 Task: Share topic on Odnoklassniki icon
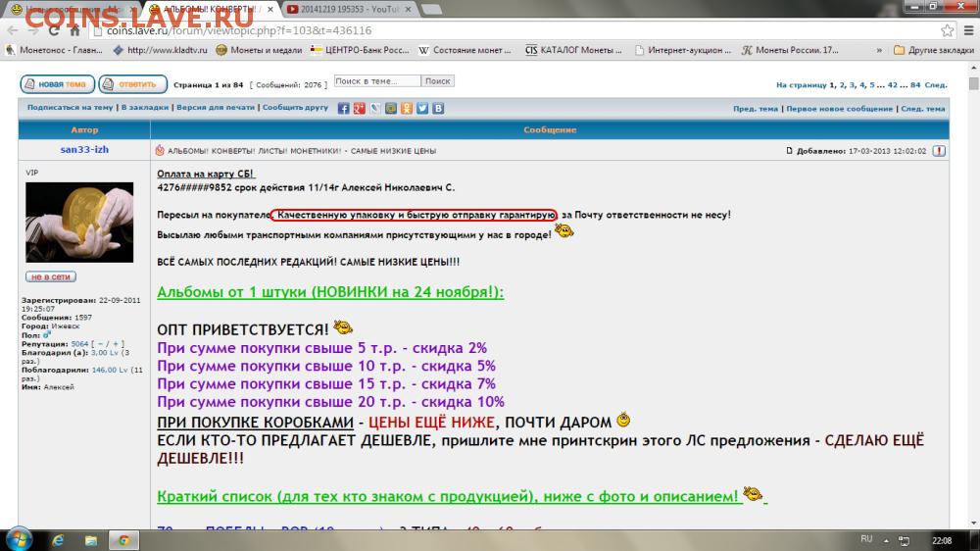tap(407, 108)
